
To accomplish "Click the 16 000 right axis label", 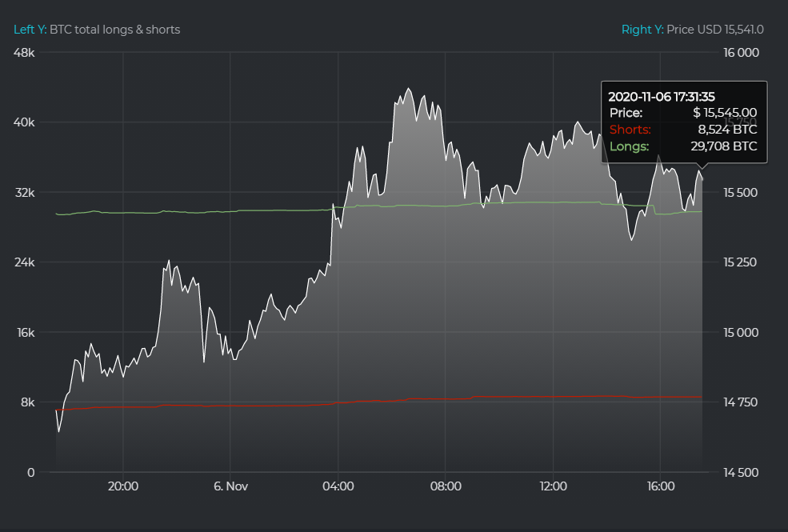I will 742,53.
